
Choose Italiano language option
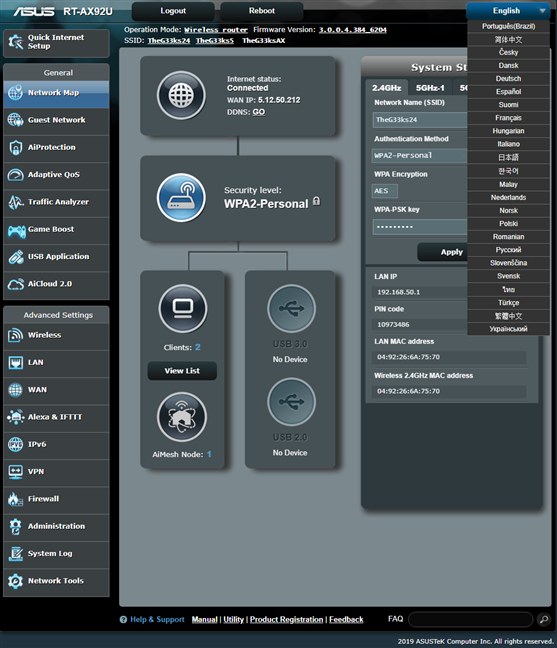pos(508,144)
